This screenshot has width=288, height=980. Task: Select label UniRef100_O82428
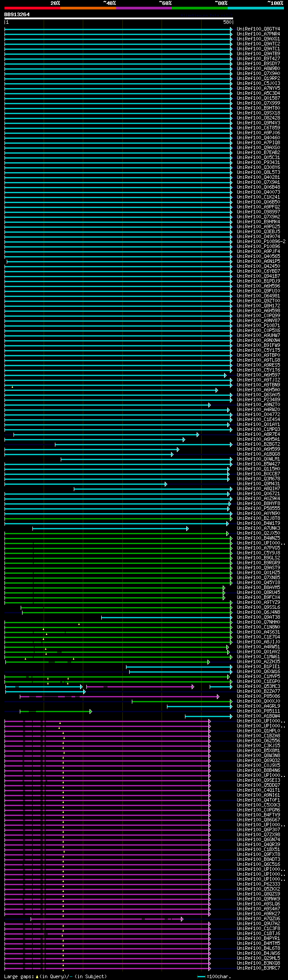coord(258,118)
